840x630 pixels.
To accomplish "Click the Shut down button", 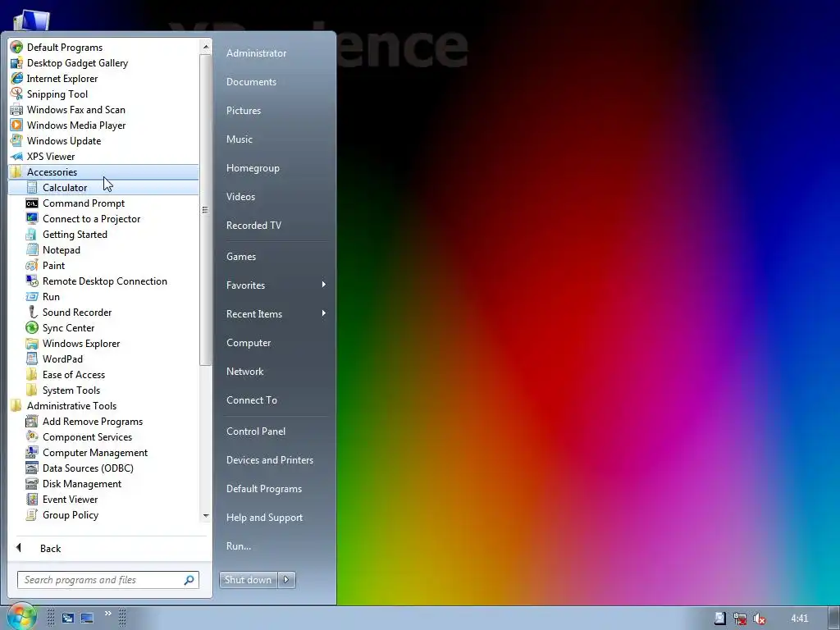I will pos(249,580).
